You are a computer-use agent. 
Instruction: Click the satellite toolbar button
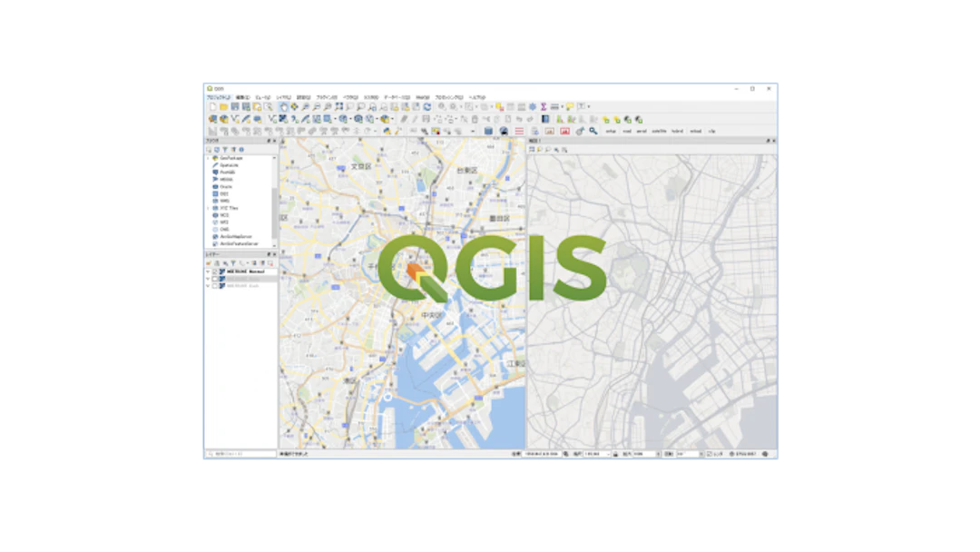[x=660, y=131]
